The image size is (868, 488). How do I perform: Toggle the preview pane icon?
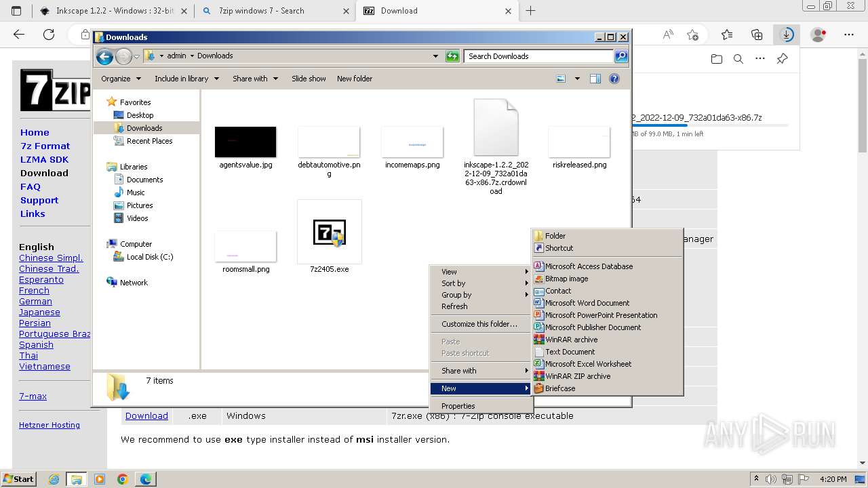pos(595,79)
